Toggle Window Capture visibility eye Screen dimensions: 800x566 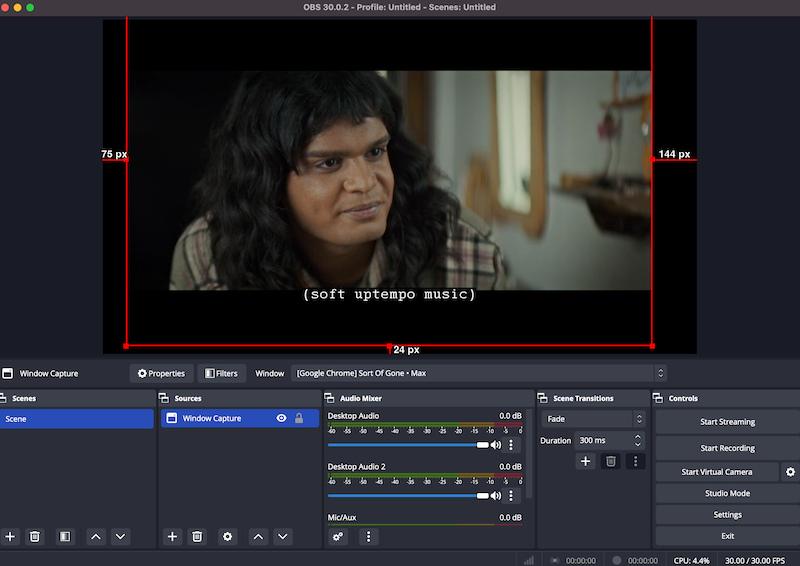[281, 418]
